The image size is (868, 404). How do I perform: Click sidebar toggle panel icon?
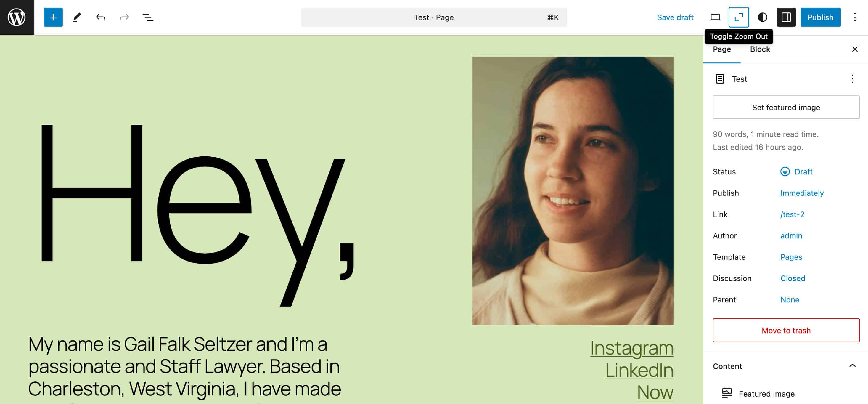point(786,17)
